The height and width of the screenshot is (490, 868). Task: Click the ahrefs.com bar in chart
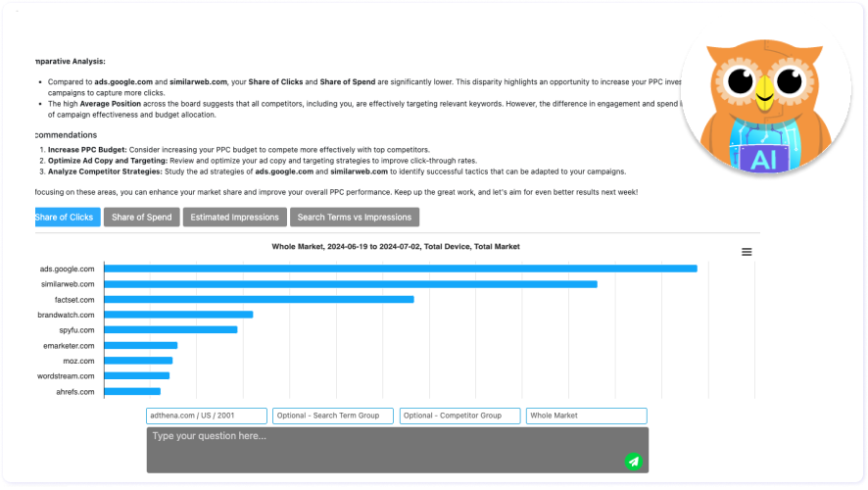point(132,391)
